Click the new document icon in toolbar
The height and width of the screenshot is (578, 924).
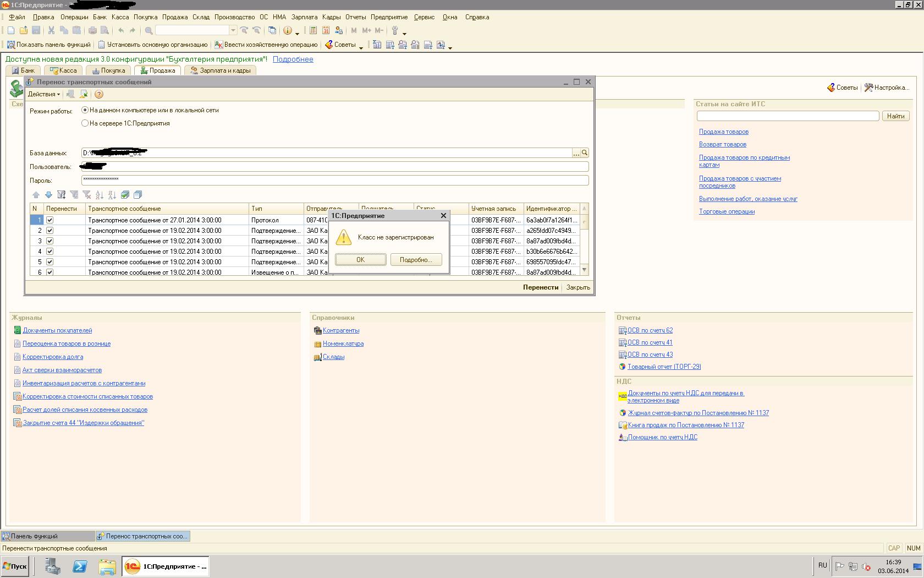(x=11, y=30)
